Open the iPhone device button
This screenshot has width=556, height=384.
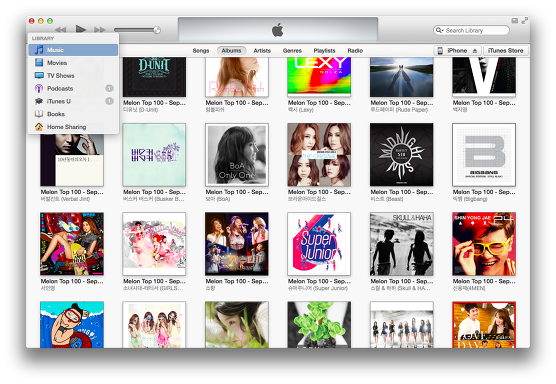point(457,51)
